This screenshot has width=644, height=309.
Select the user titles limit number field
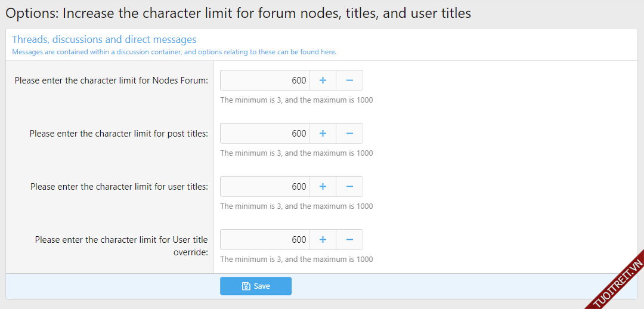(265, 187)
